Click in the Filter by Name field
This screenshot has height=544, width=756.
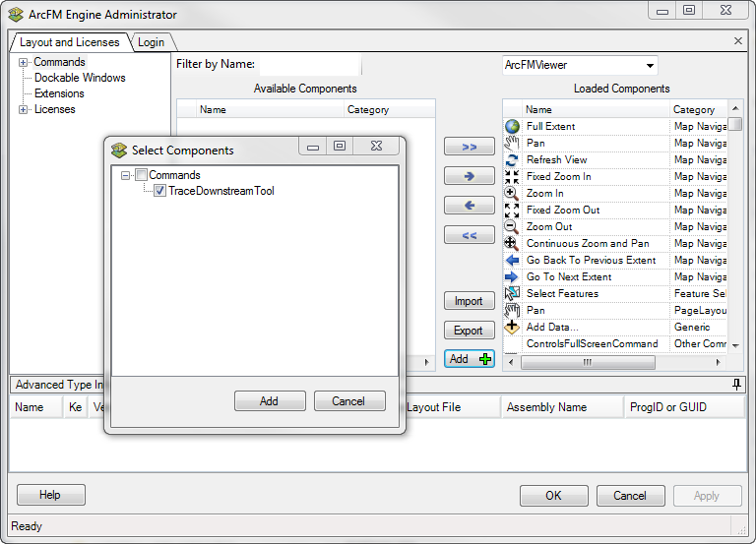tap(310, 64)
